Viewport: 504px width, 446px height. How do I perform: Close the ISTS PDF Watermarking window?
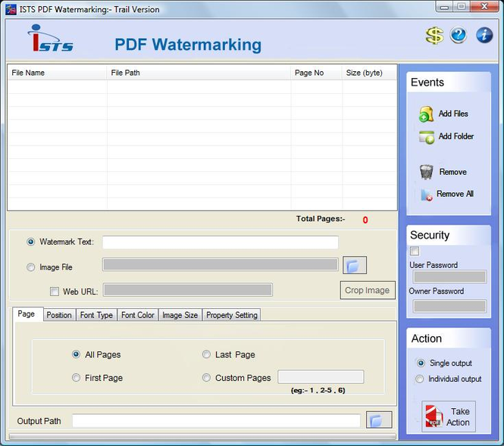pos(484,6)
